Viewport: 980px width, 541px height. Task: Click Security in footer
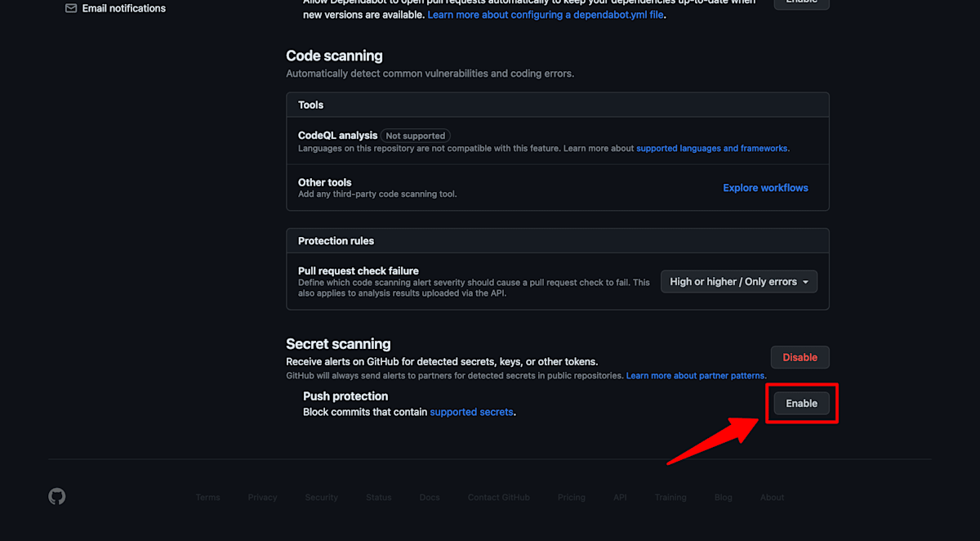coord(322,498)
